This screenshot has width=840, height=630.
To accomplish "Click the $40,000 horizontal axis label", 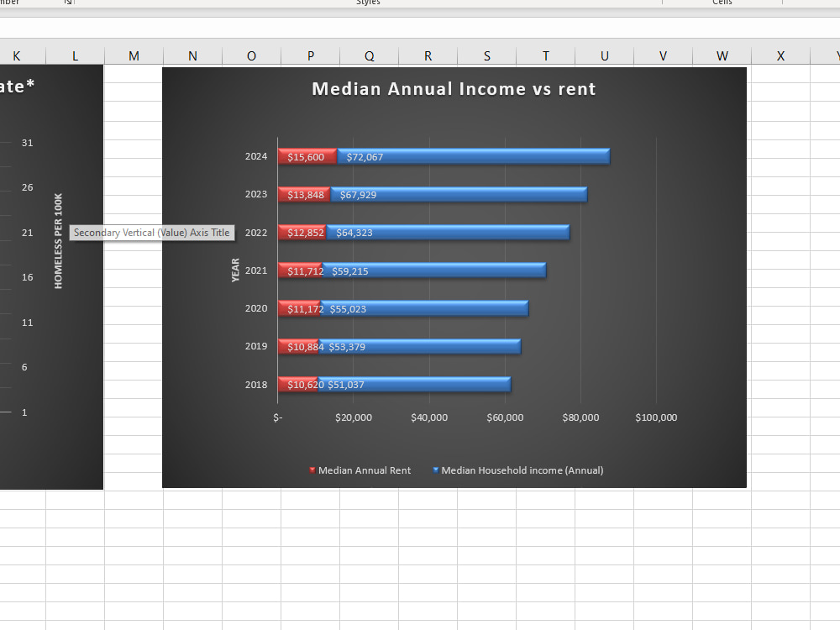I will pyautogui.click(x=429, y=417).
